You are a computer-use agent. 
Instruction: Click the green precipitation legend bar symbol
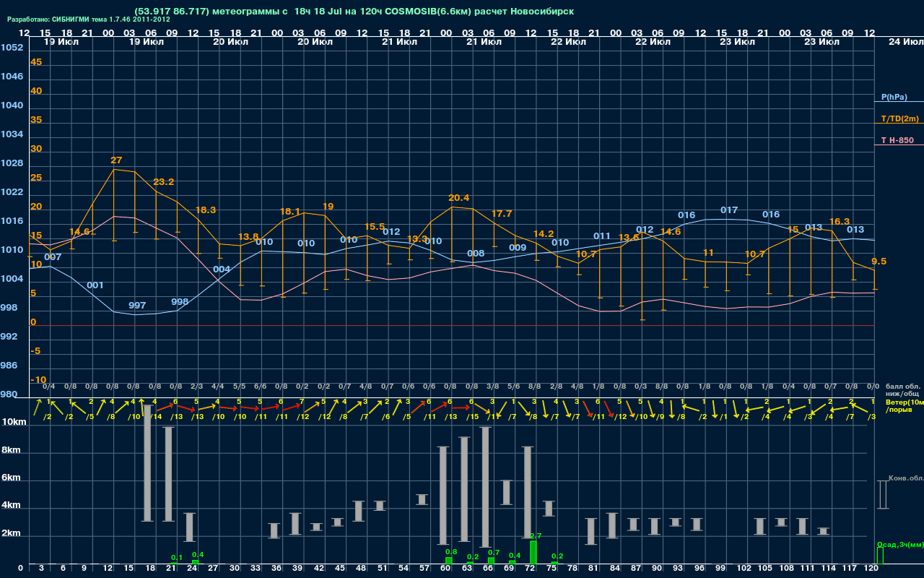click(879, 556)
